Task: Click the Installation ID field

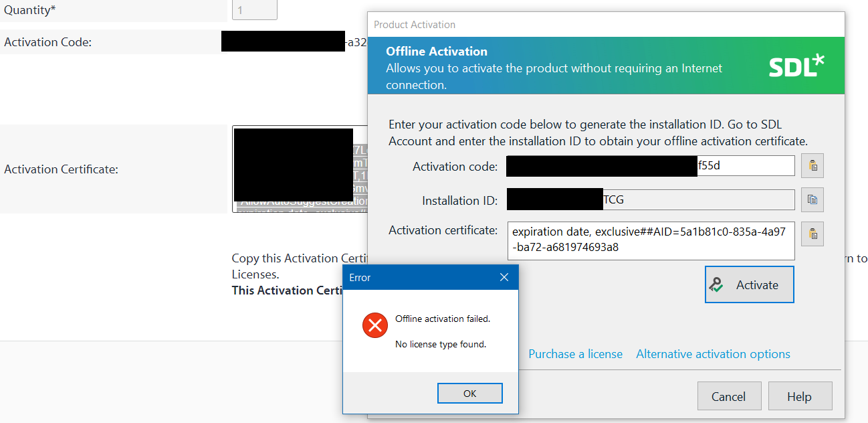Action: click(651, 199)
